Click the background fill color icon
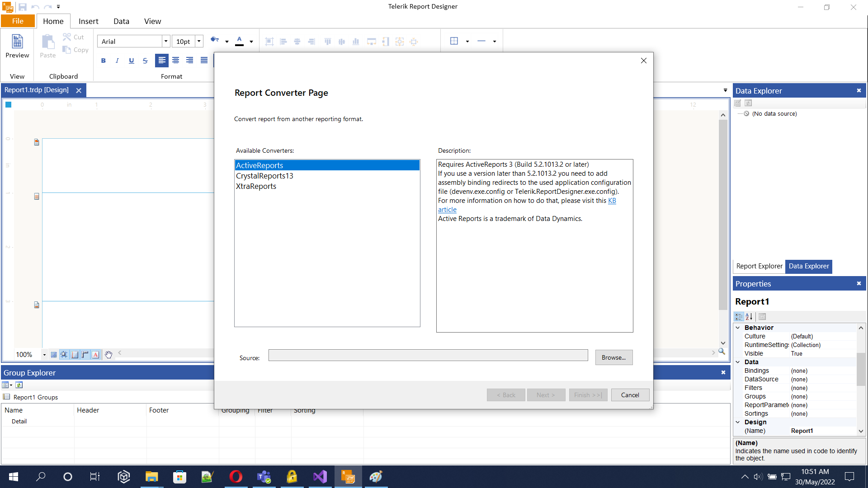 pos(215,40)
